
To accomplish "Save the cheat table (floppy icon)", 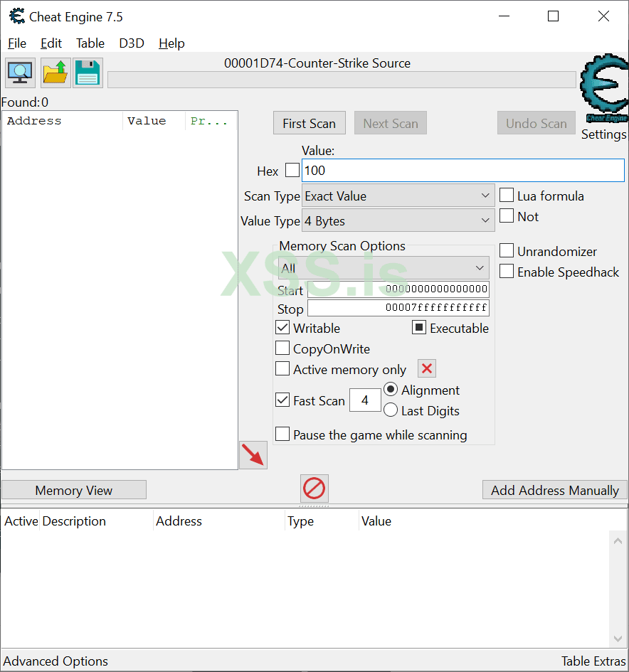I will coord(88,73).
